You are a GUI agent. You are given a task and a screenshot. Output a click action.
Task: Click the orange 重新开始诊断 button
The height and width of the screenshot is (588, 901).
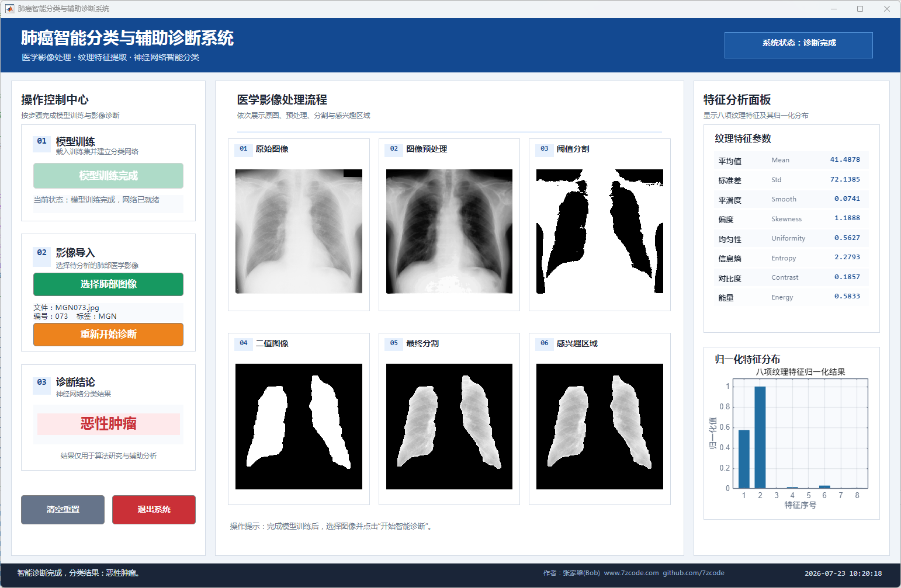click(108, 335)
